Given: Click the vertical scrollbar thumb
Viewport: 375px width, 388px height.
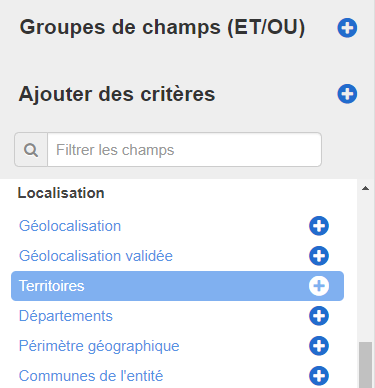Looking at the screenshot, I should click(x=365, y=365).
